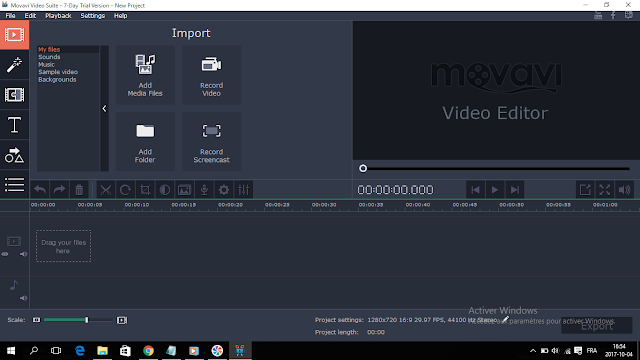
Task: Click the Redo arrow
Action: (60, 190)
